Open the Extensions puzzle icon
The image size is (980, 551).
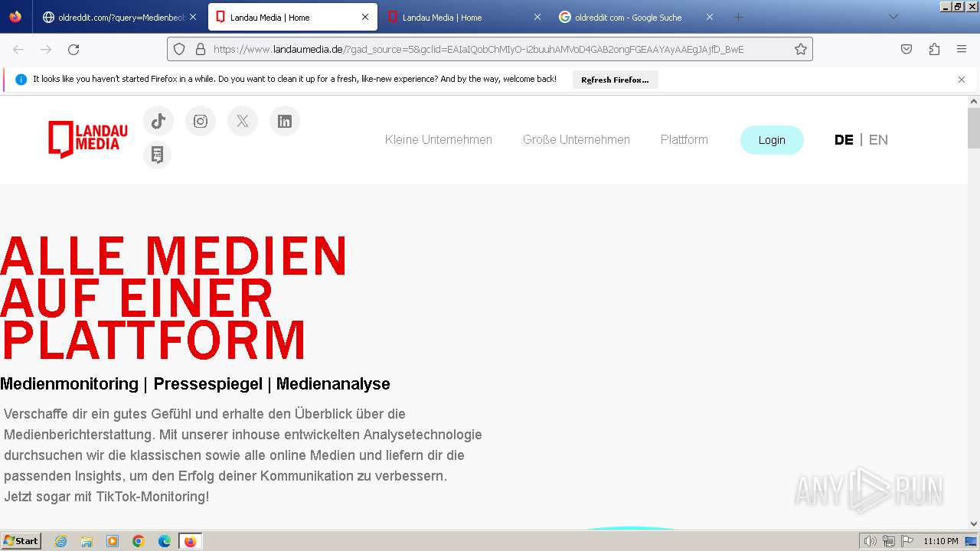(x=934, y=49)
